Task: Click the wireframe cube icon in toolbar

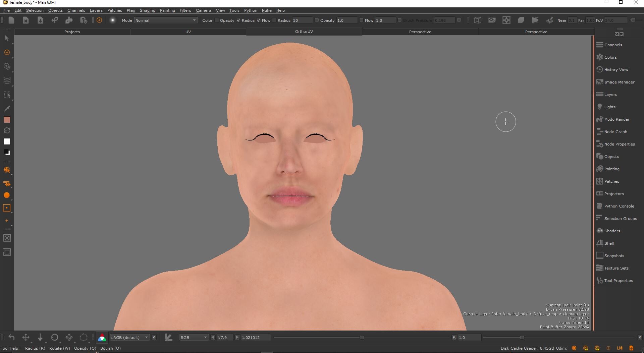Action: (x=477, y=20)
